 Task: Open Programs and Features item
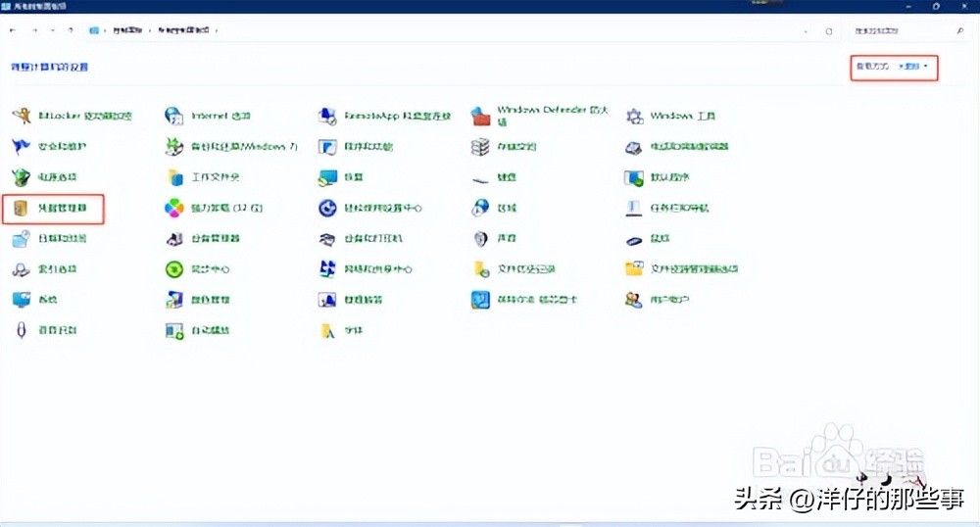click(x=356, y=146)
